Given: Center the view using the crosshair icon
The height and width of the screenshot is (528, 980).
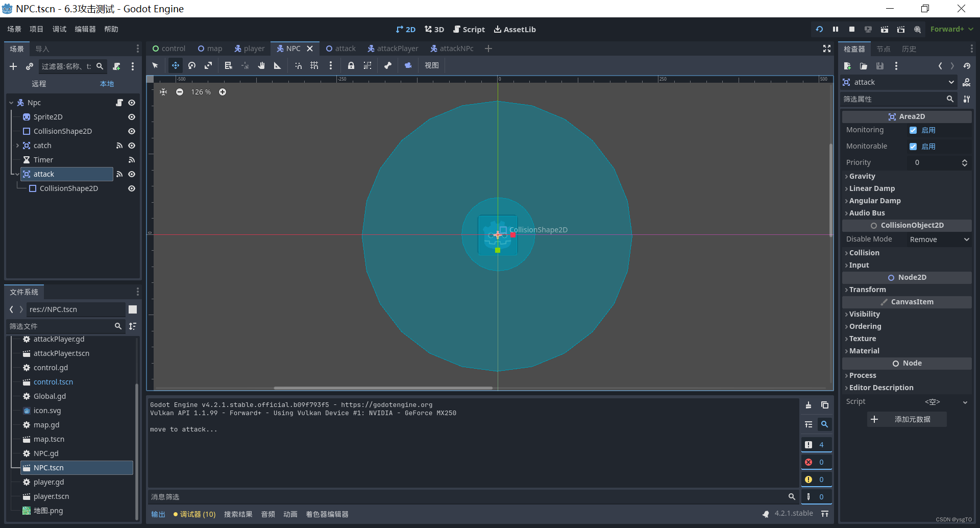Looking at the screenshot, I should (x=163, y=92).
